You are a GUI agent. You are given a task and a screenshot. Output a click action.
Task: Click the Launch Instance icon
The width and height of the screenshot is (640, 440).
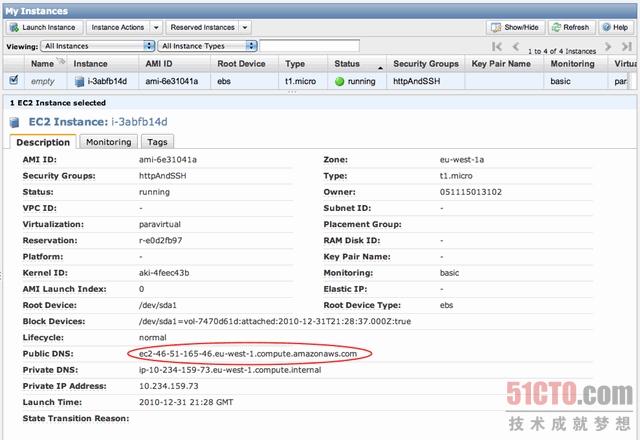(14, 27)
